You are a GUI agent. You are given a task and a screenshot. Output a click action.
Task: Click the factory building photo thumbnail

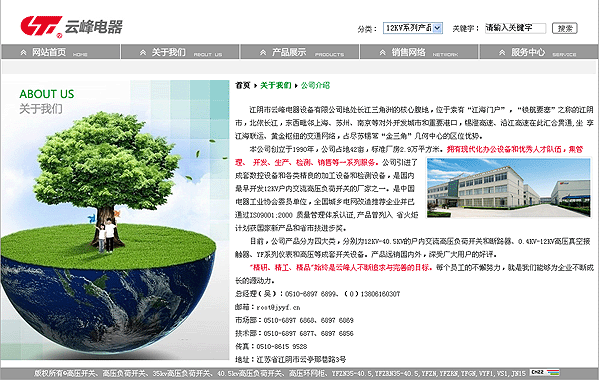pos(509,188)
